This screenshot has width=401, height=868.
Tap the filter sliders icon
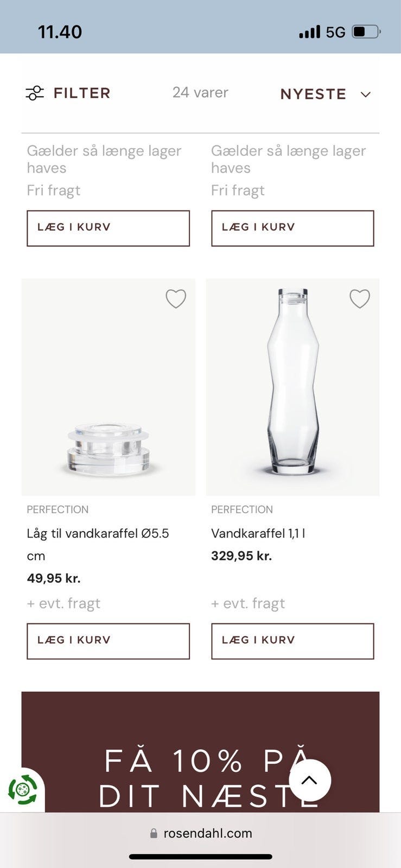(35, 93)
